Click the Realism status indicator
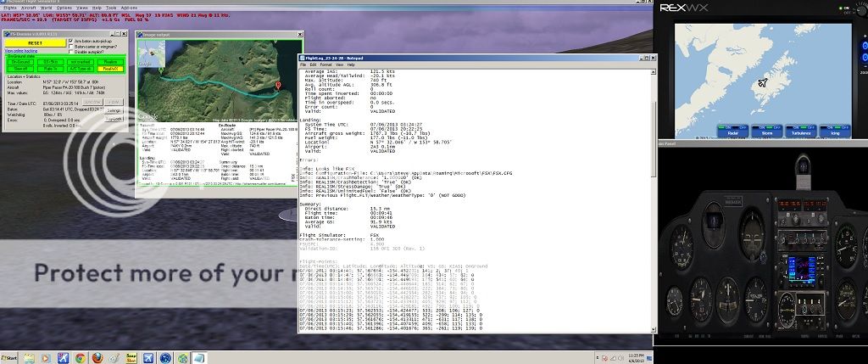The image size is (868, 364). point(110,62)
